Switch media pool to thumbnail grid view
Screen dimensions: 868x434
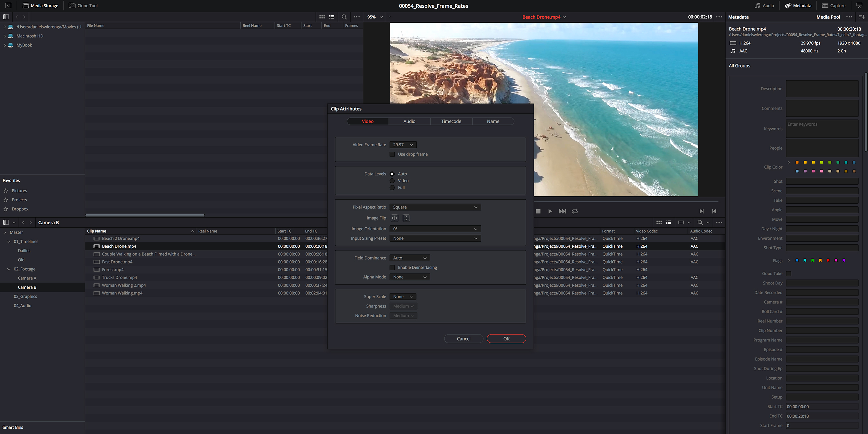click(659, 222)
